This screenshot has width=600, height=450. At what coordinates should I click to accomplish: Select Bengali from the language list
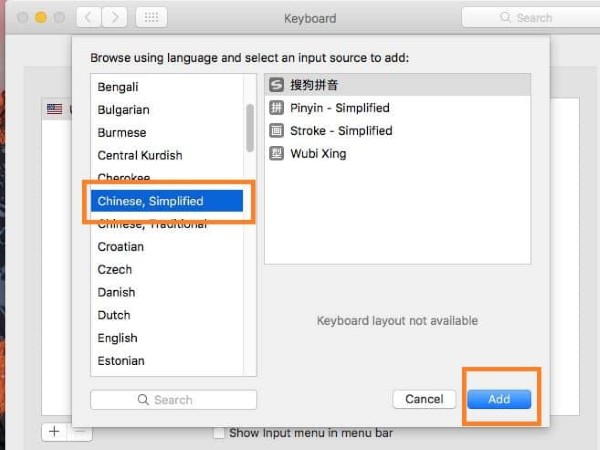pyautogui.click(x=118, y=87)
